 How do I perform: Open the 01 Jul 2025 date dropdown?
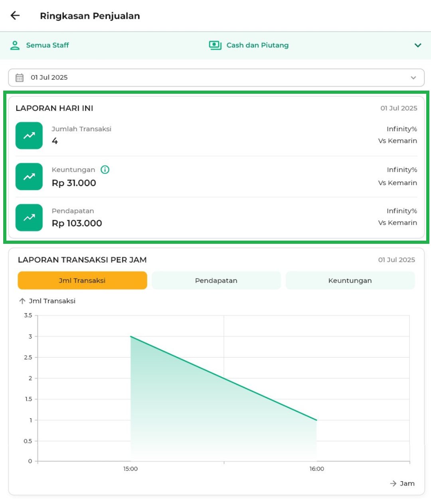(x=413, y=78)
